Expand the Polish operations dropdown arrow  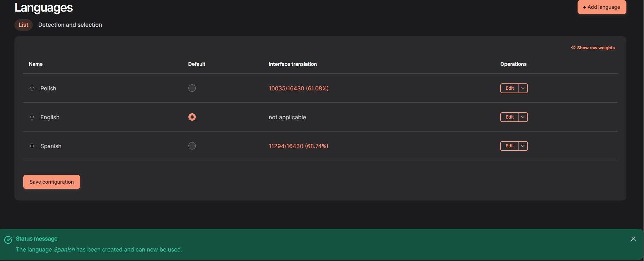(523, 88)
